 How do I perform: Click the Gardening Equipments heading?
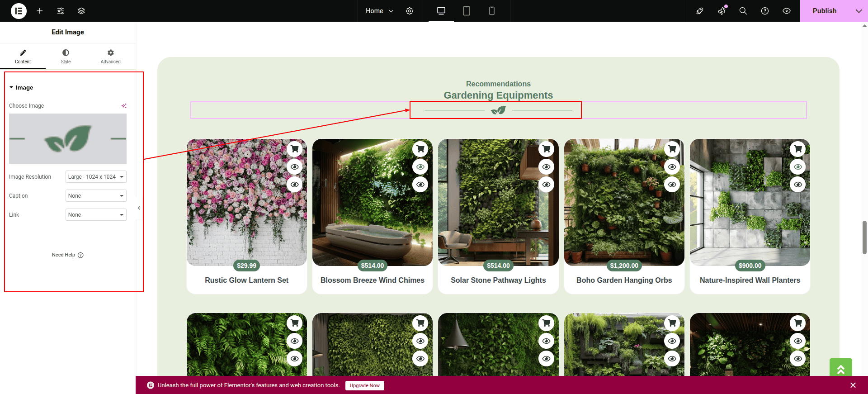498,95
